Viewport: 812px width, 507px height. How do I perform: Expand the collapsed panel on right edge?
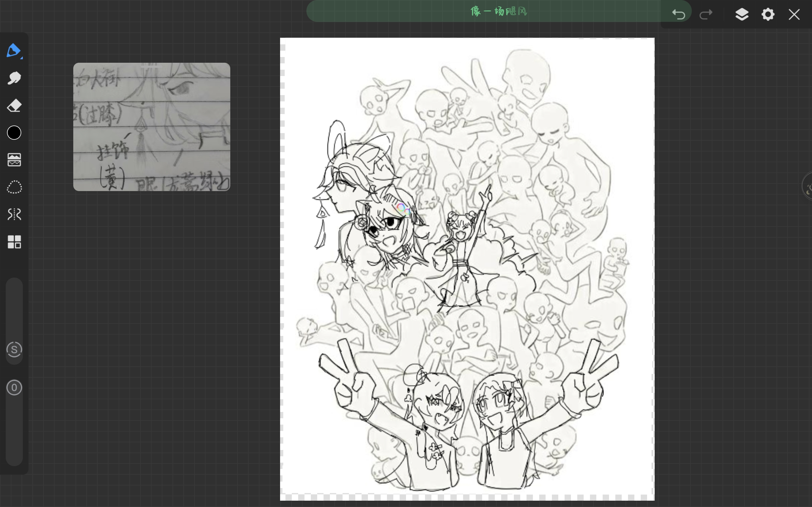click(808, 186)
